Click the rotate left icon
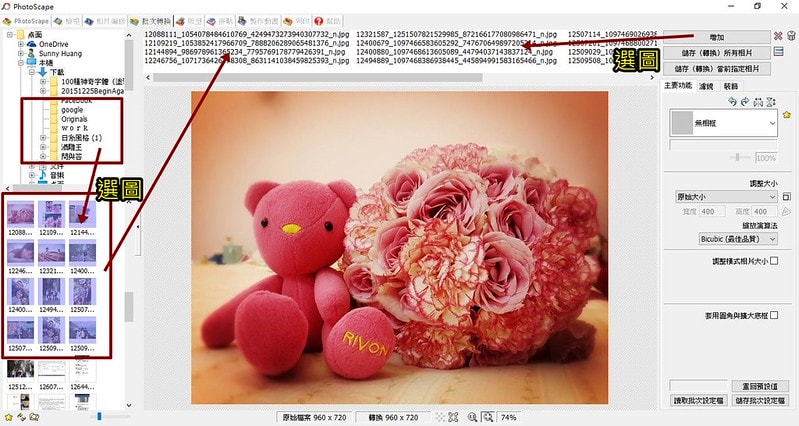This screenshot has width=799, height=426. pos(732,102)
